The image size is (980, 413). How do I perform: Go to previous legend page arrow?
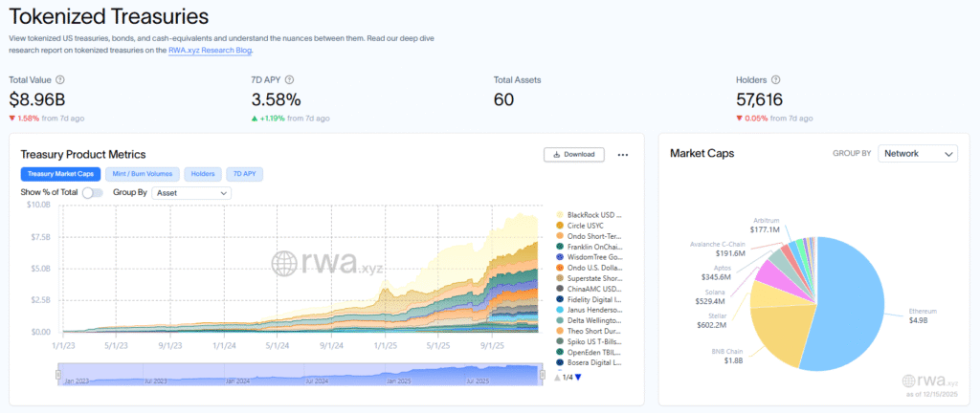(x=558, y=377)
